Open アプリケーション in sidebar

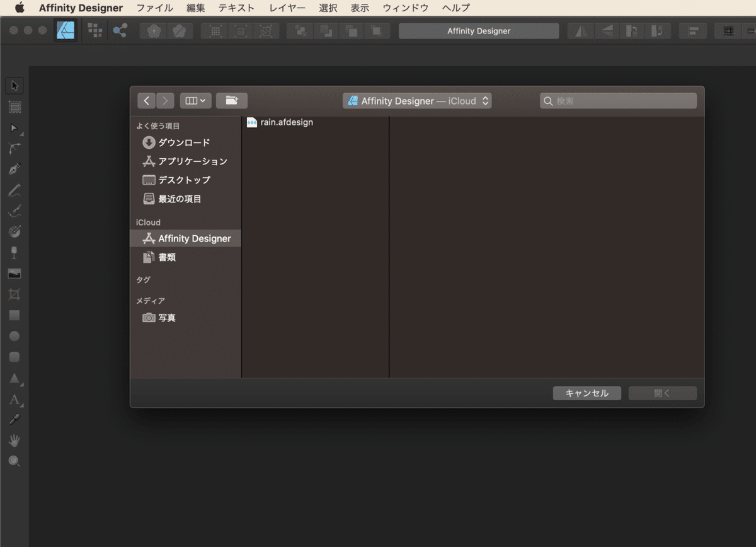[x=185, y=161]
